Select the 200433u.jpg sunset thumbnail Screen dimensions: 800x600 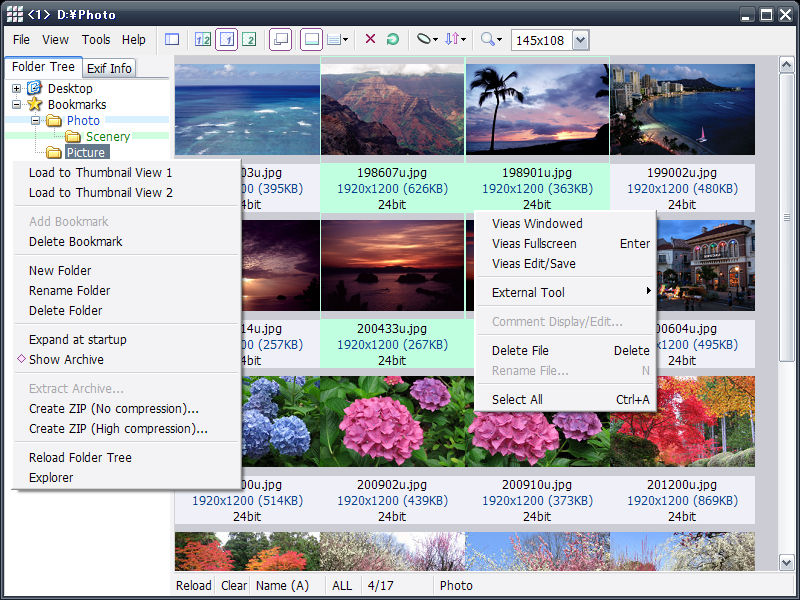click(x=392, y=265)
